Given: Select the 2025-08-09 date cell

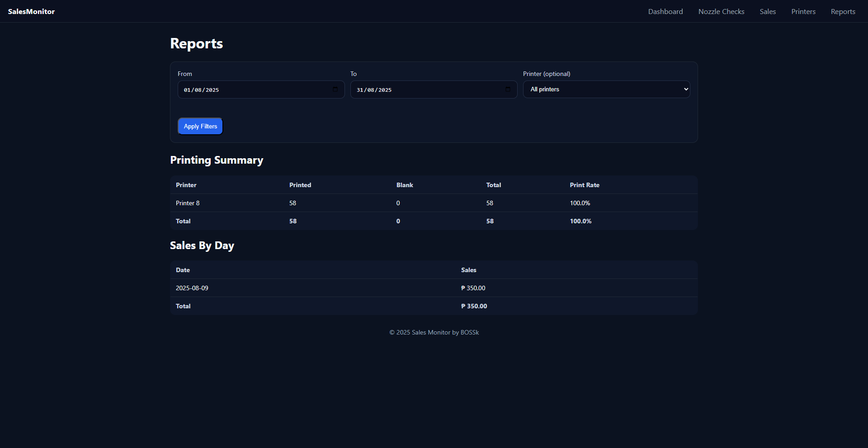Looking at the screenshot, I should [192, 288].
